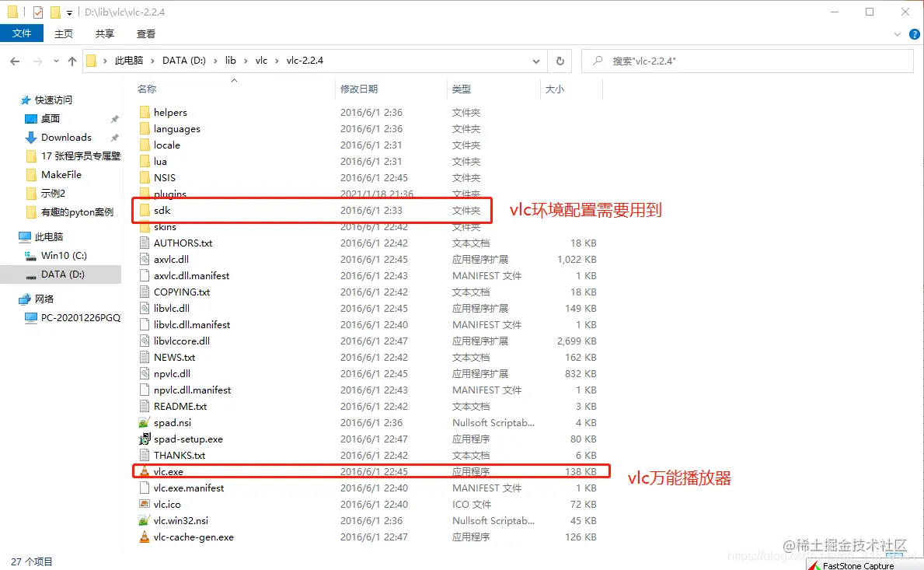
Task: Sort by 类型 column header
Action: (x=462, y=89)
